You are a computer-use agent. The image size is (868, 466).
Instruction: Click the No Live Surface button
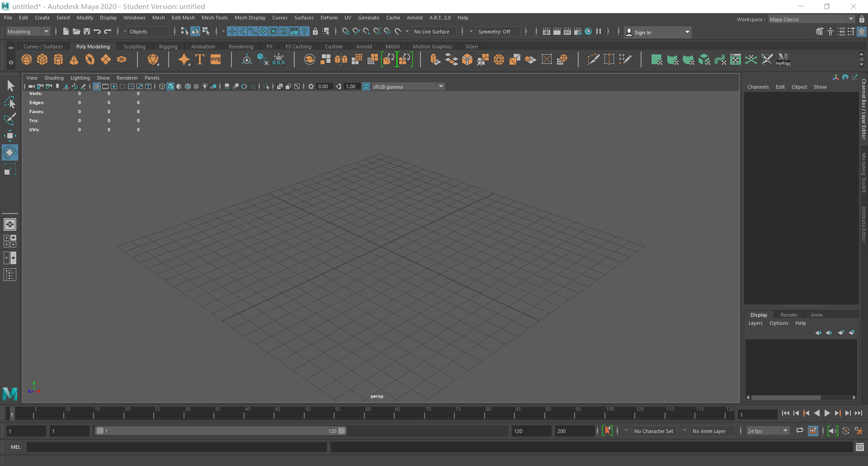click(x=433, y=31)
